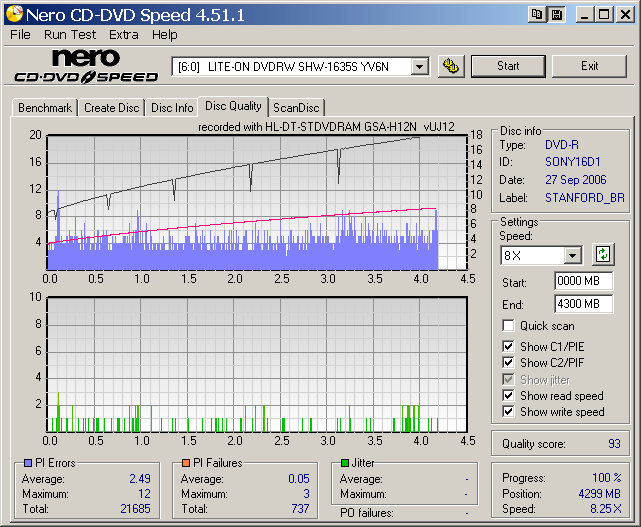The height and width of the screenshot is (527, 641).
Task: Expand the 8X speed dropdown
Action: (573, 256)
